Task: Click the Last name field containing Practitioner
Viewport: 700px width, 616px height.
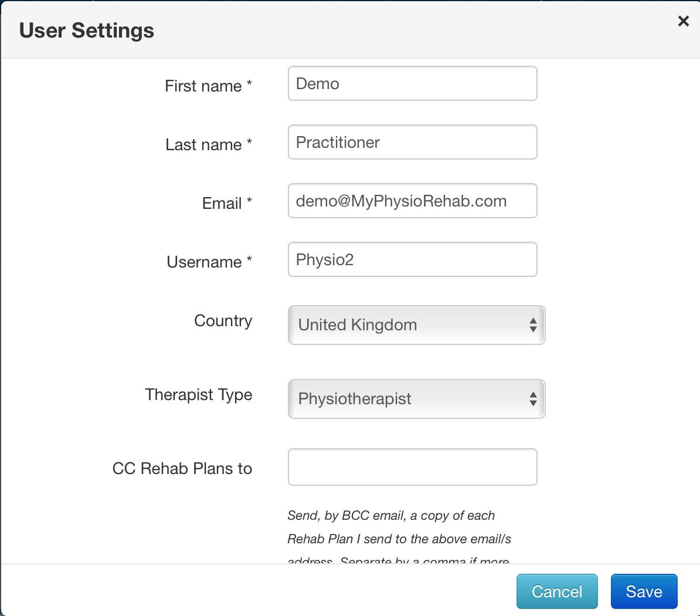Action: [x=413, y=142]
